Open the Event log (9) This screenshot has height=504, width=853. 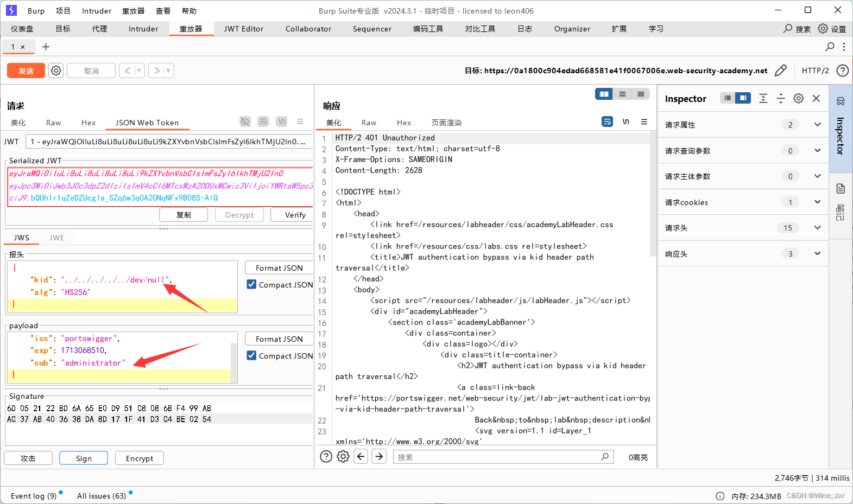pyautogui.click(x=34, y=496)
